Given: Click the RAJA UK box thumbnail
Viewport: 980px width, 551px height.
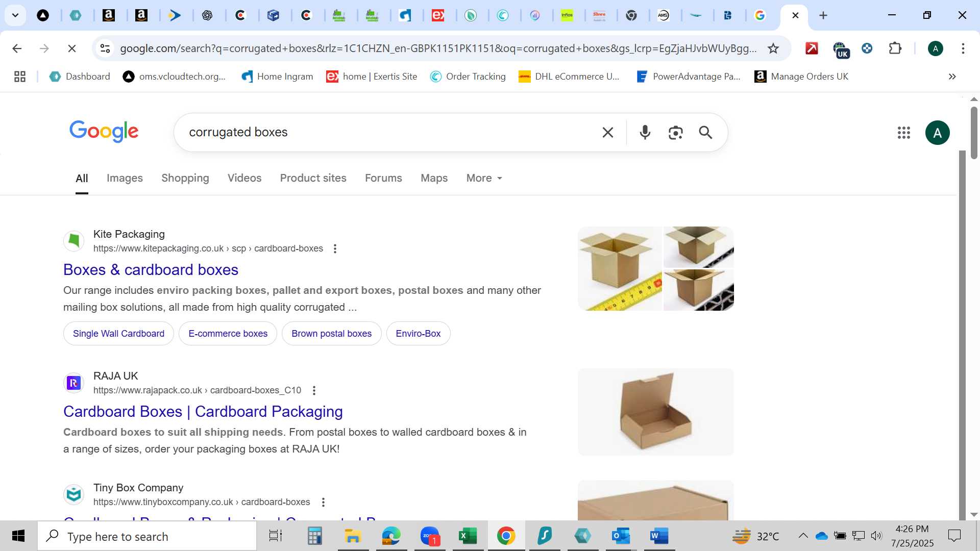Looking at the screenshot, I should tap(655, 412).
